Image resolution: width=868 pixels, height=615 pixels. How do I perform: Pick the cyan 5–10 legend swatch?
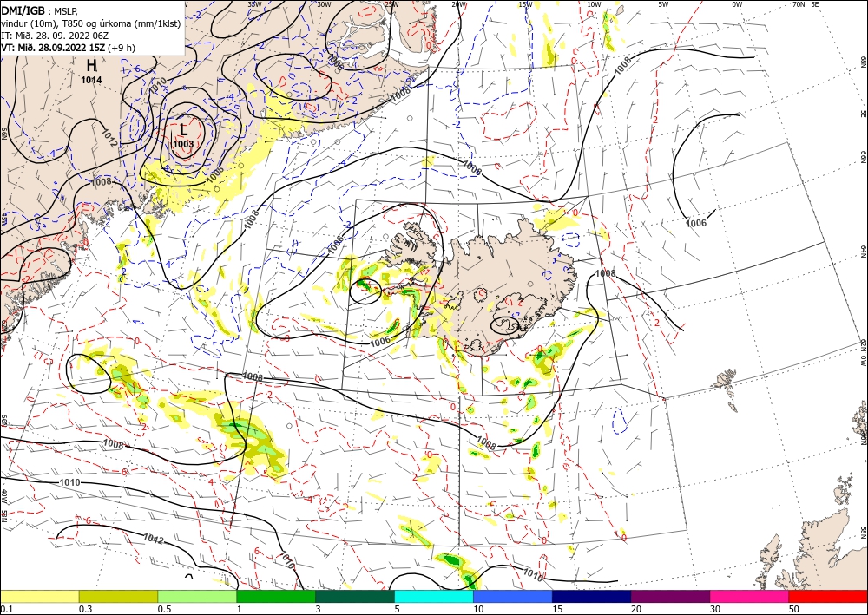[434, 596]
